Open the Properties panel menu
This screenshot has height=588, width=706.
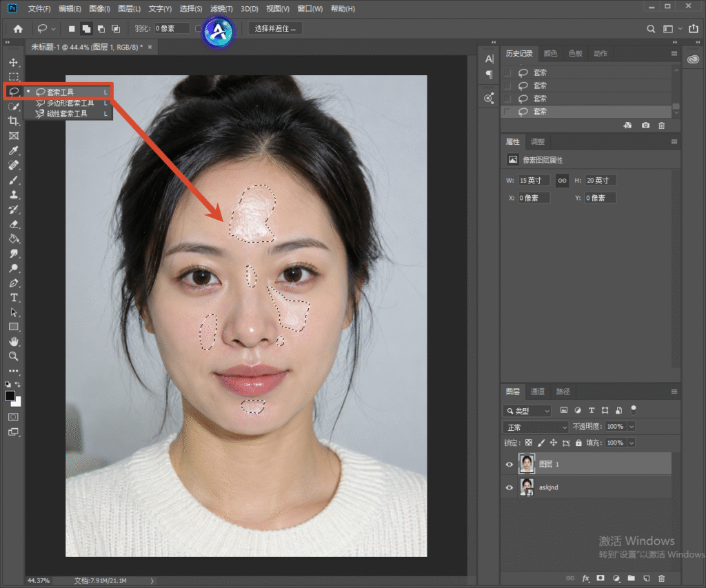tap(674, 142)
